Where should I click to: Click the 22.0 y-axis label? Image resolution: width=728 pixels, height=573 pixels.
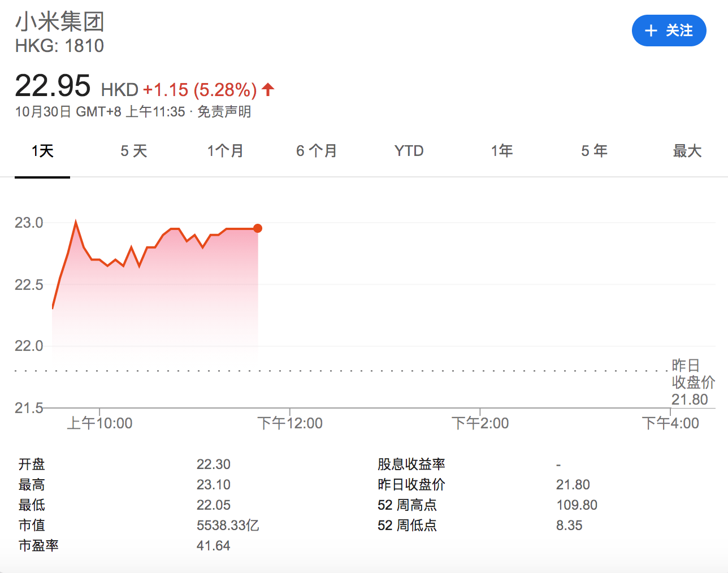pos(29,346)
